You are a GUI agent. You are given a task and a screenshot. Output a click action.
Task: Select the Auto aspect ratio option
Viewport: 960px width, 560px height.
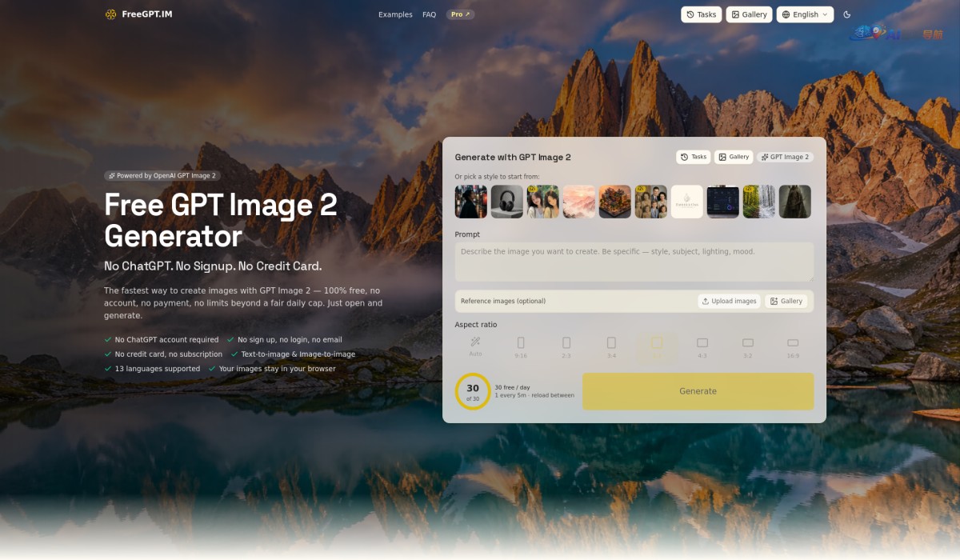[476, 346]
